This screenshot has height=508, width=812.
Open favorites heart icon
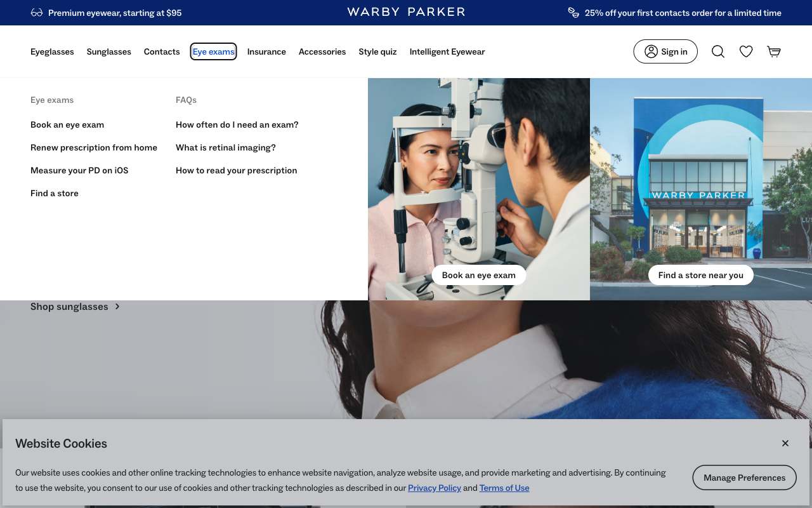(x=746, y=51)
